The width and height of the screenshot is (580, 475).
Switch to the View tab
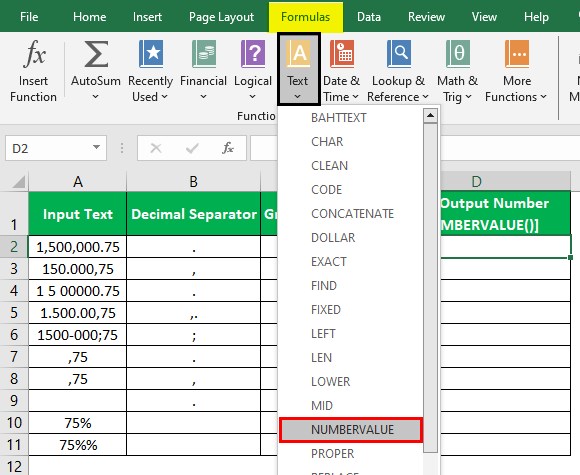[x=484, y=17]
